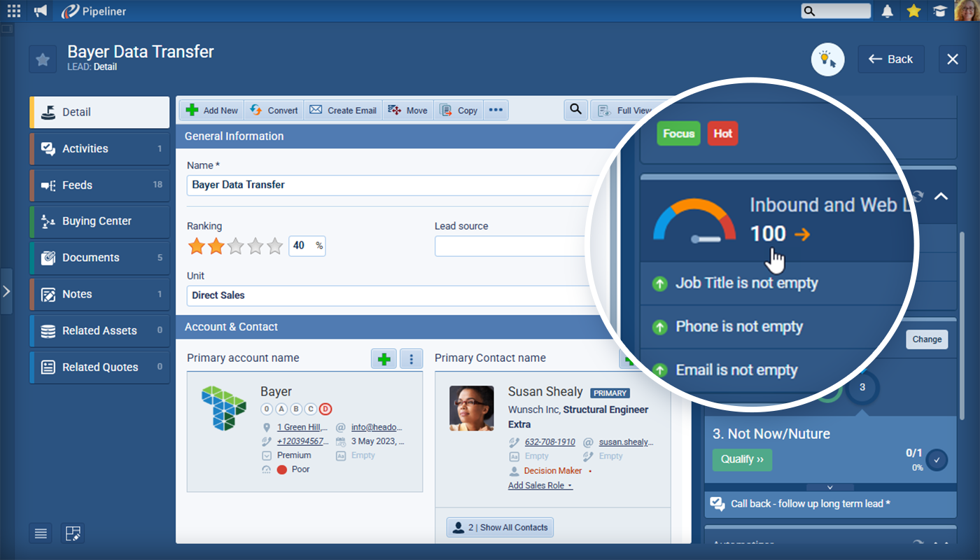This screenshot has height=560, width=980.
Task: Open the apps grid menu icon
Action: pos(14,10)
